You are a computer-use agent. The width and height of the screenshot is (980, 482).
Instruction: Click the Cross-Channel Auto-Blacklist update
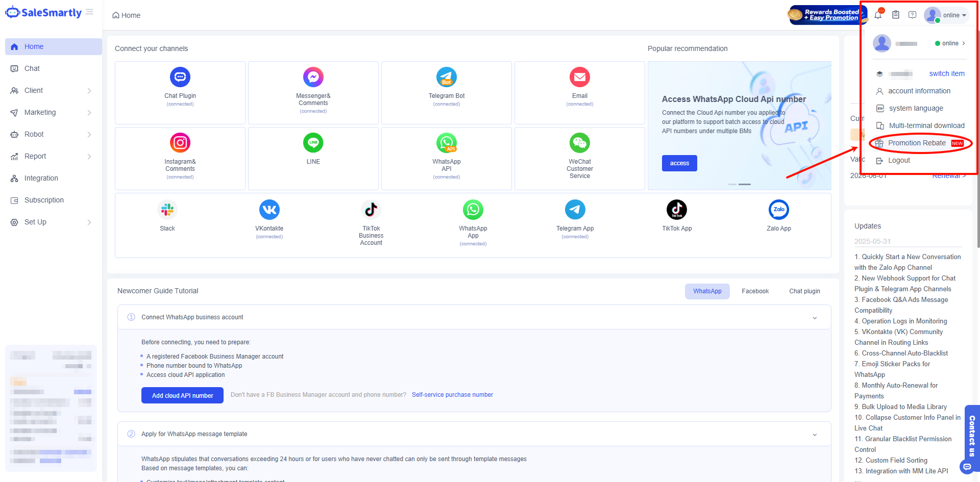[x=901, y=353]
